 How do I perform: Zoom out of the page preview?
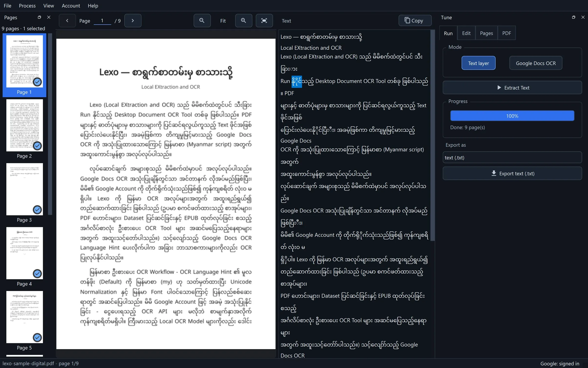point(202,21)
